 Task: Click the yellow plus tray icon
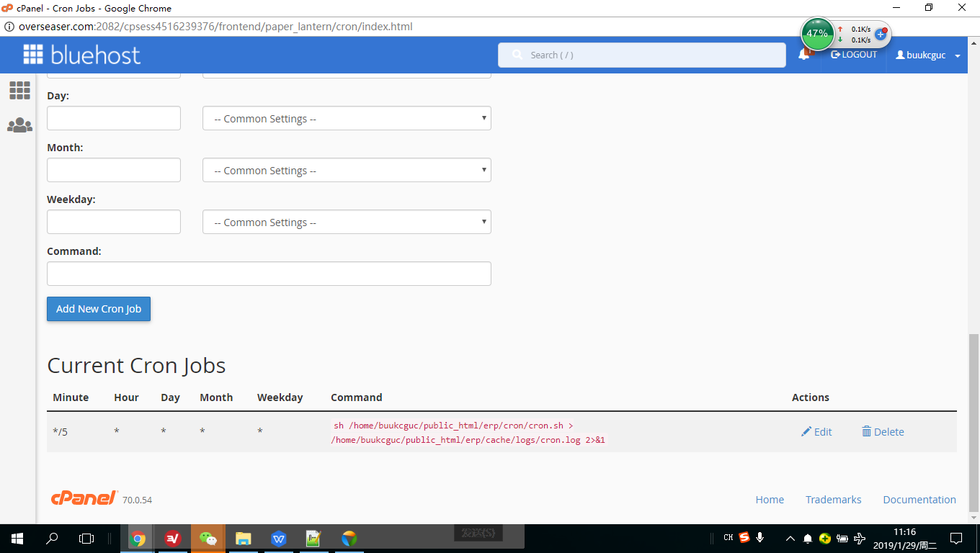825,538
